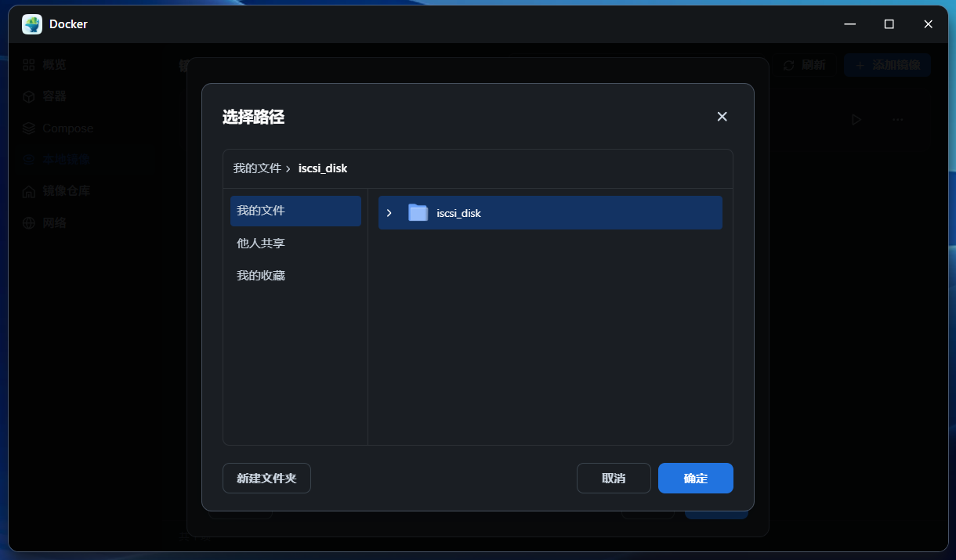Select the iscsi_disk folder name in the list
Screen dimensions: 956x560
[x=458, y=213]
